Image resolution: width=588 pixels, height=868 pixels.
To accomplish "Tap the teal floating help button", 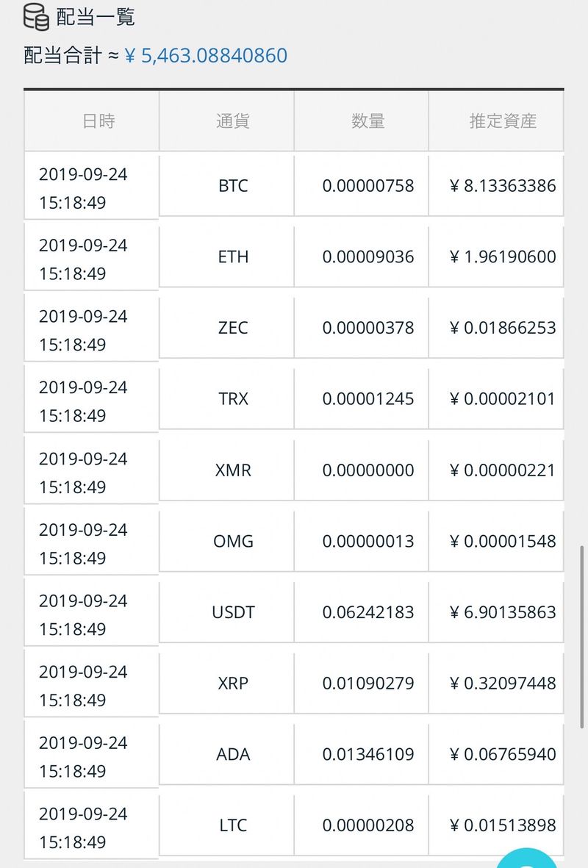I will tap(528, 860).
